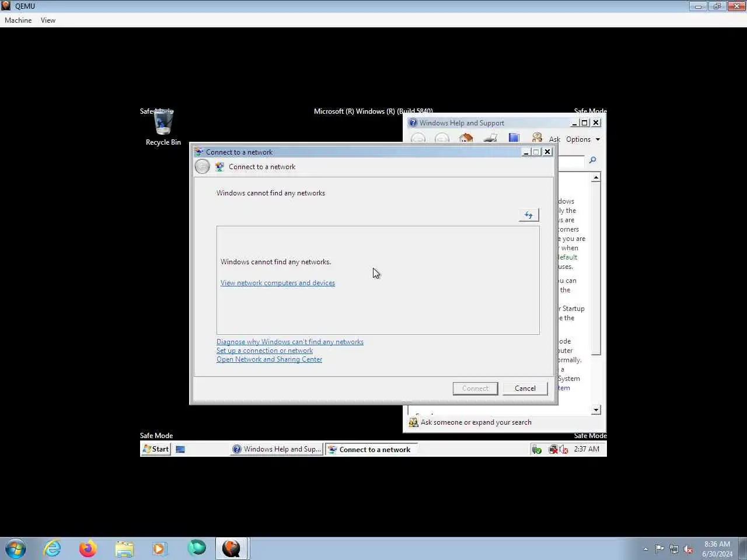The height and width of the screenshot is (560, 747).
Task: Open Browse Help blue book icon
Action: click(x=514, y=138)
